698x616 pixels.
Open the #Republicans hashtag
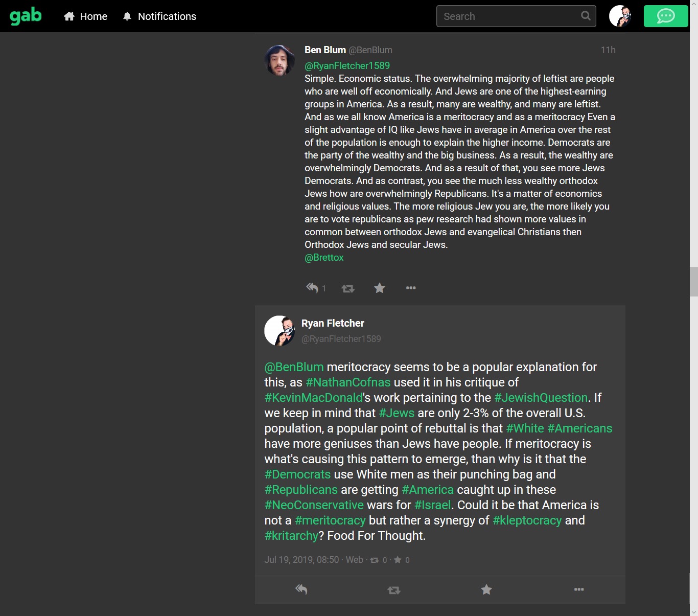pos(301,490)
